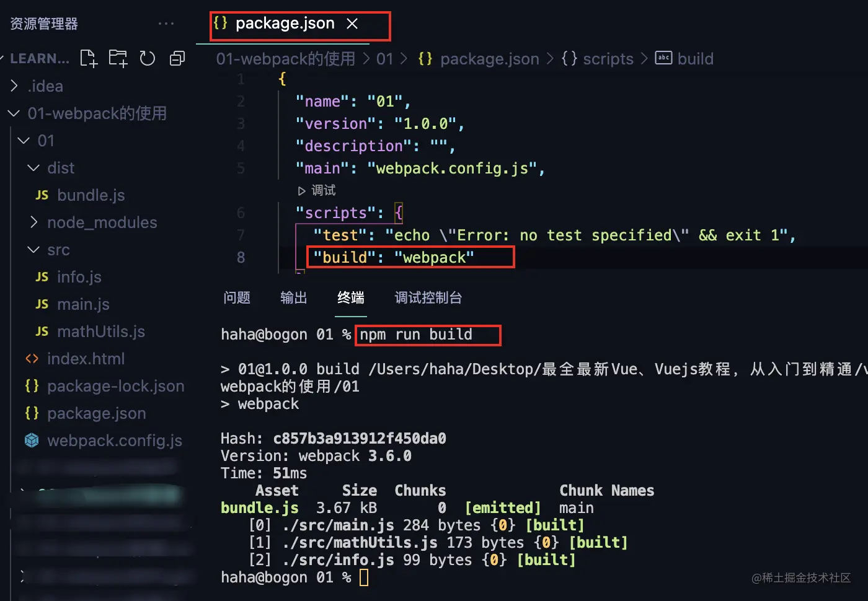Click ./src/mathUtils.js in the terminal output
Viewport: 868px width, 601px height.
[360, 543]
